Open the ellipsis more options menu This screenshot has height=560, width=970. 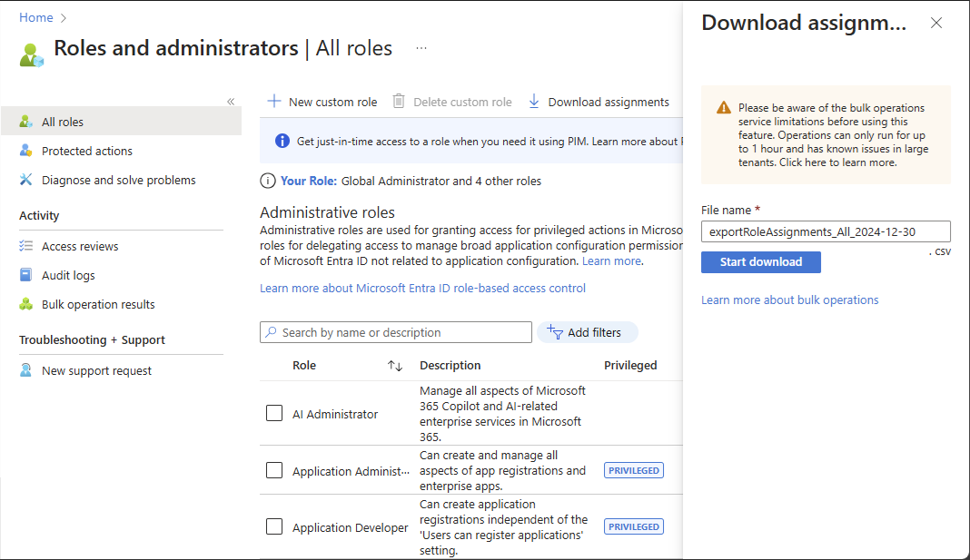click(421, 48)
